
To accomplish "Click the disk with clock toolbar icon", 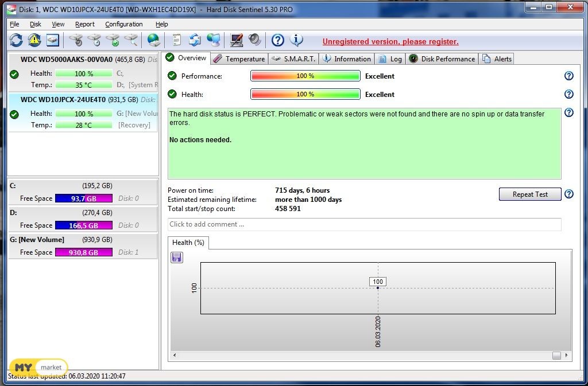I will pos(95,40).
